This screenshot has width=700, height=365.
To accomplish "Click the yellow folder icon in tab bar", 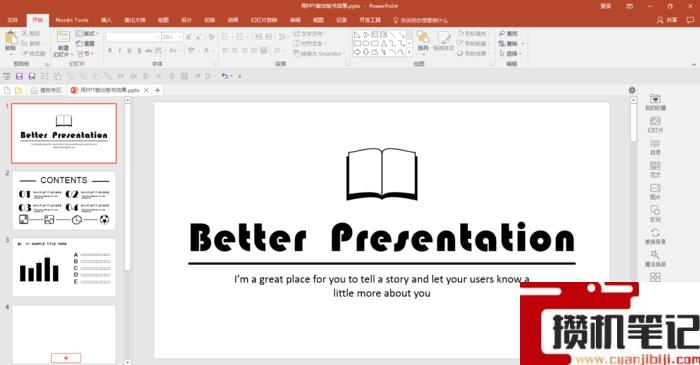I will tap(18, 90).
